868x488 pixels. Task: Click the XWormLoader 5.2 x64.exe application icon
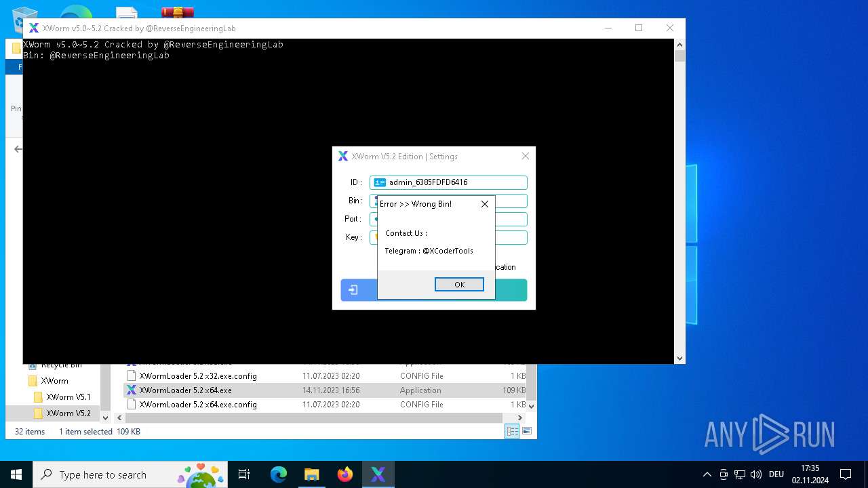point(132,390)
